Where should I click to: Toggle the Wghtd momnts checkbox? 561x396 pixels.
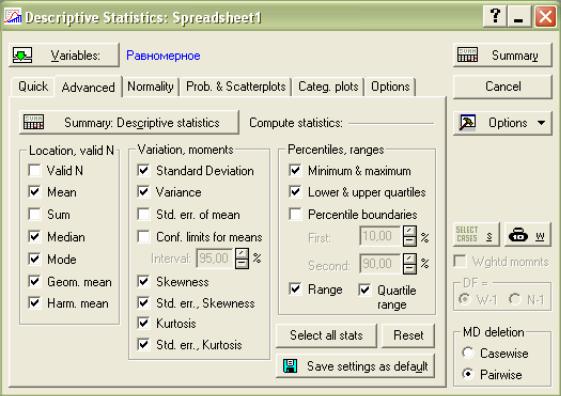tap(460, 261)
